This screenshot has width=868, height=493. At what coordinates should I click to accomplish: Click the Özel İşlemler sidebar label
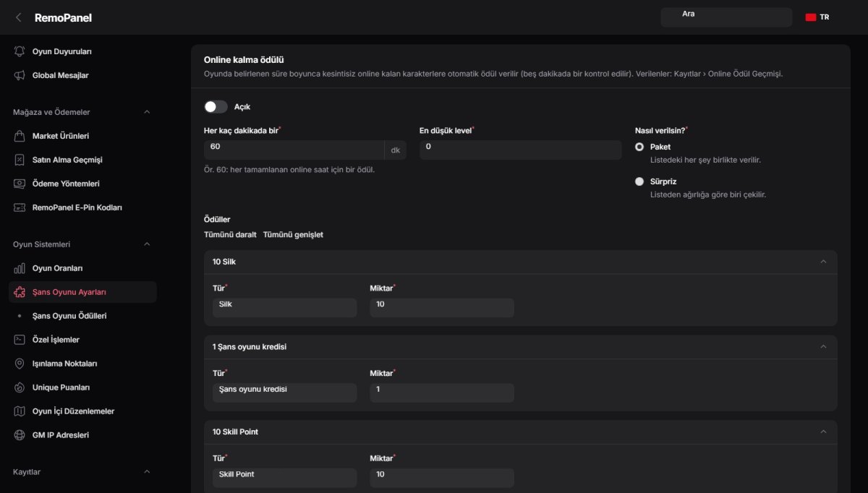(x=56, y=340)
